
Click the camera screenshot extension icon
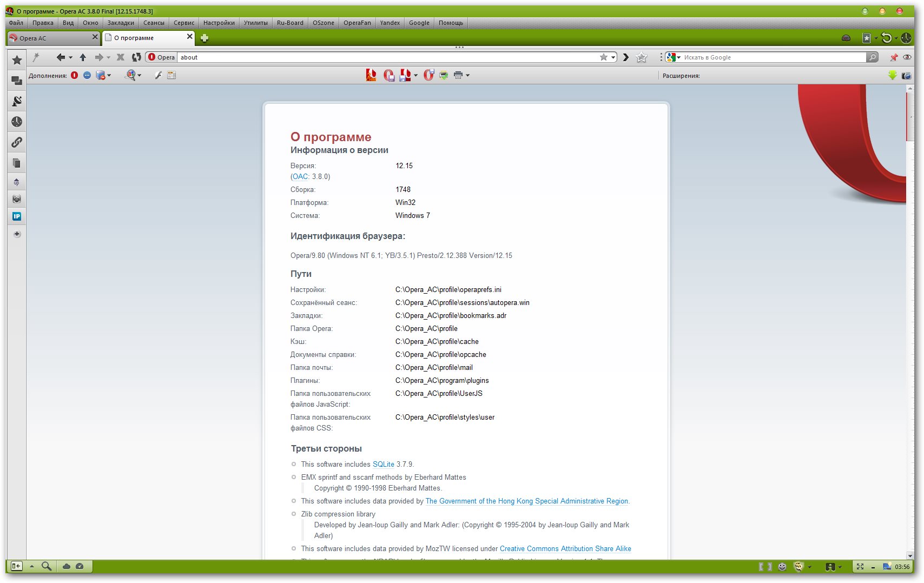(x=907, y=76)
